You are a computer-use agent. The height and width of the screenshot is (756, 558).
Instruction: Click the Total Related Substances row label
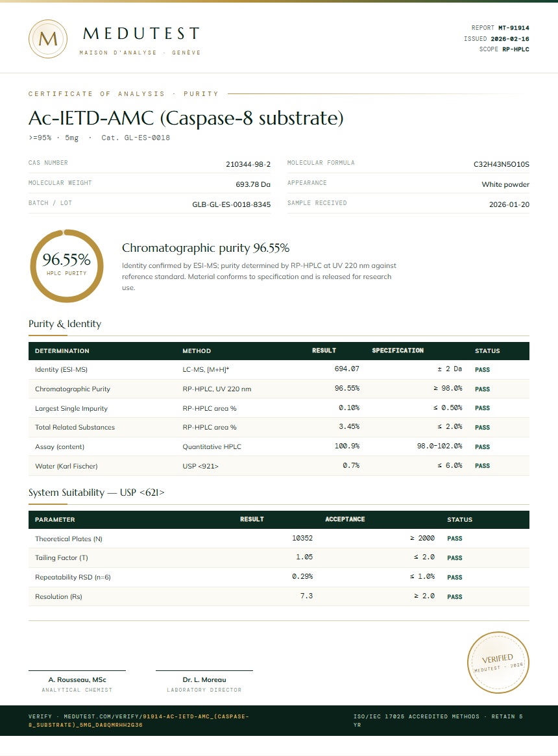coord(75,427)
